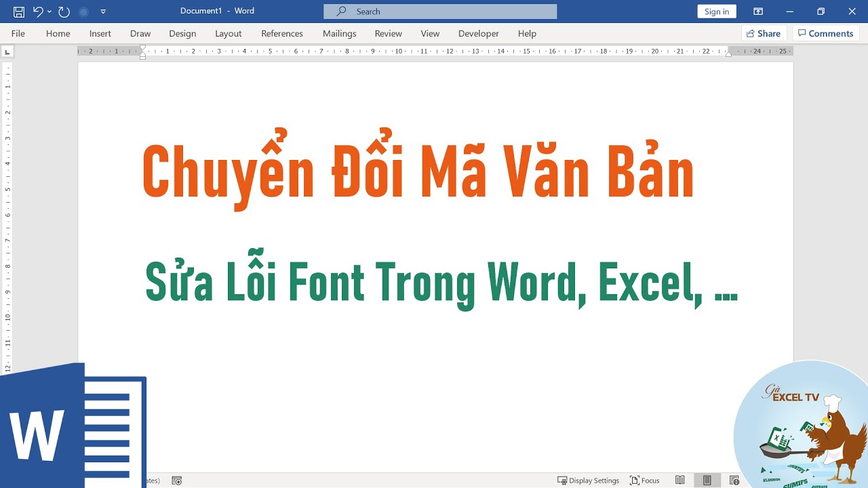Toggle Focus mode in status bar
The height and width of the screenshot is (488, 868).
coord(645,481)
